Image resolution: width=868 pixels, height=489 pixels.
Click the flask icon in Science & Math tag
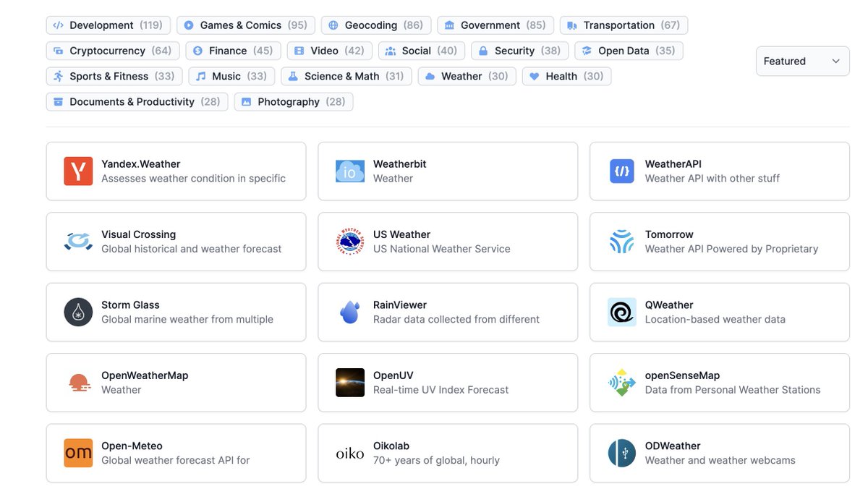(293, 76)
